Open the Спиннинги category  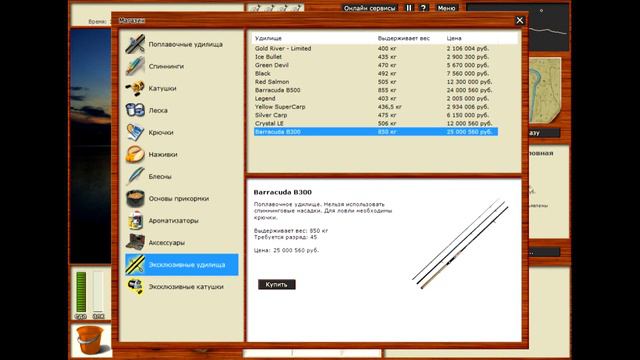click(x=182, y=66)
